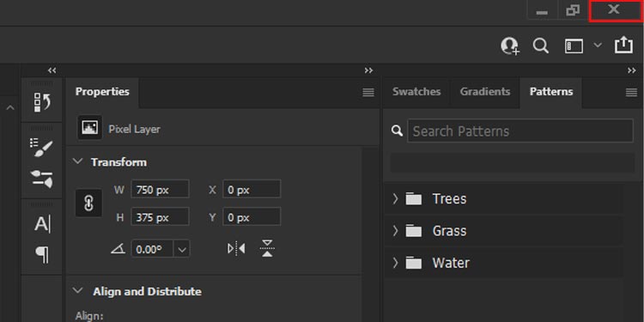Click the share document icon
The image size is (644, 322).
[623, 45]
